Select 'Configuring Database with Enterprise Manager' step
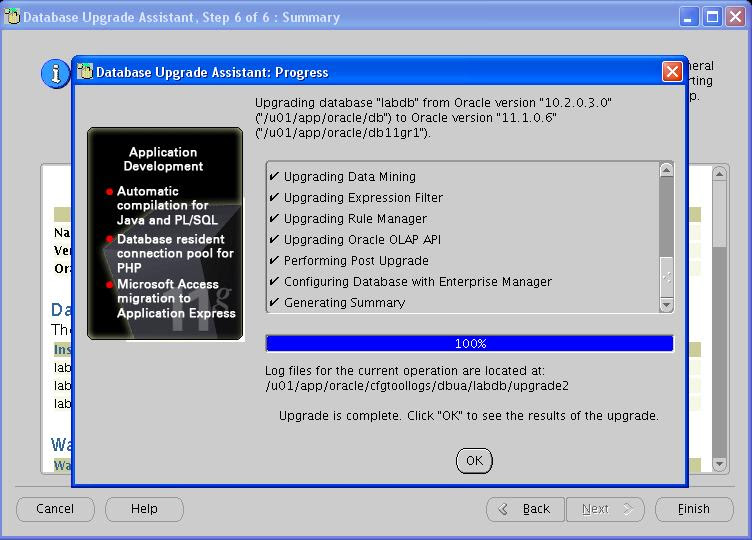The width and height of the screenshot is (752, 540). [x=418, y=282]
